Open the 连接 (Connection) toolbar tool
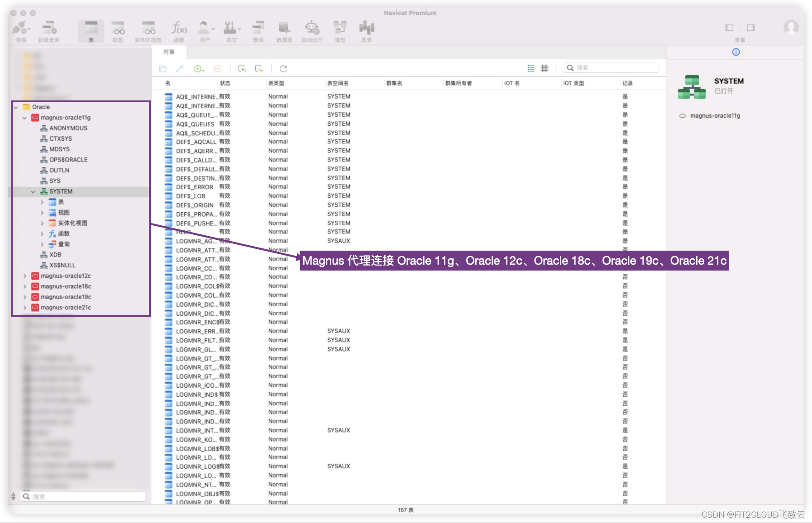Screen dimensions: 812x523 click(21, 31)
